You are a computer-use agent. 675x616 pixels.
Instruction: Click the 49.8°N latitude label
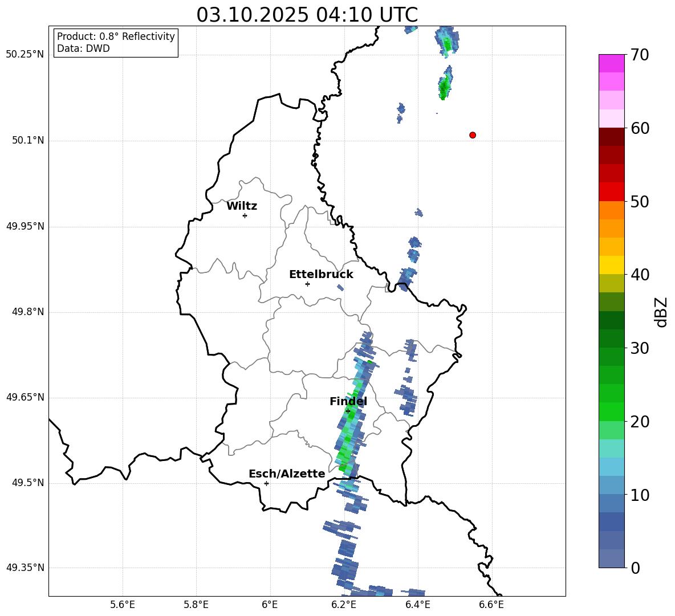click(29, 312)
